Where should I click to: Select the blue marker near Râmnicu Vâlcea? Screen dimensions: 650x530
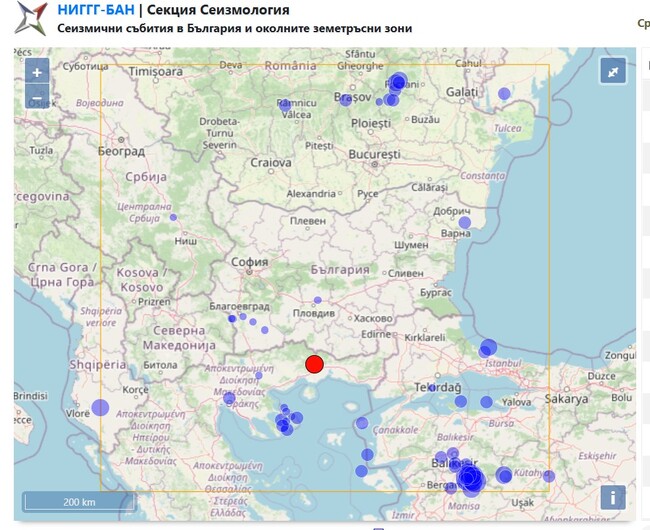(x=284, y=104)
